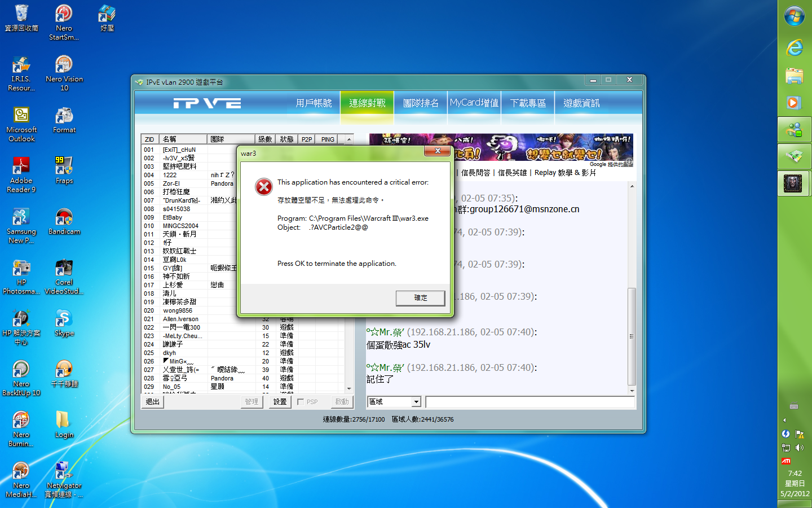Click the Internet Explorer taskbar icon
812x508 pixels.
(794, 48)
